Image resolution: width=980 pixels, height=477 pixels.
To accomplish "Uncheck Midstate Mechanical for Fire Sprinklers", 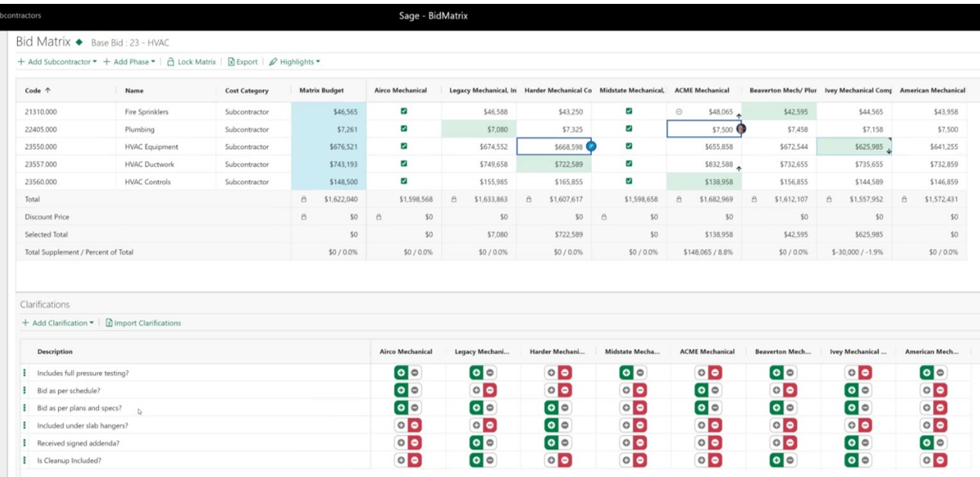I will (629, 111).
